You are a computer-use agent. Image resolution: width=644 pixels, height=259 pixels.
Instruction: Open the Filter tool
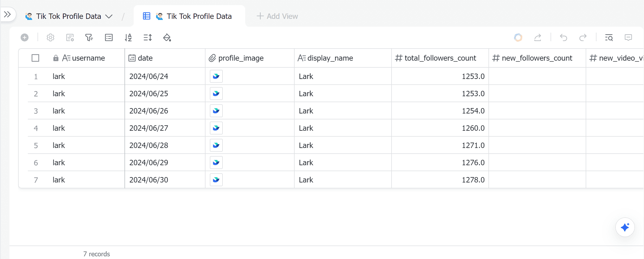click(89, 37)
